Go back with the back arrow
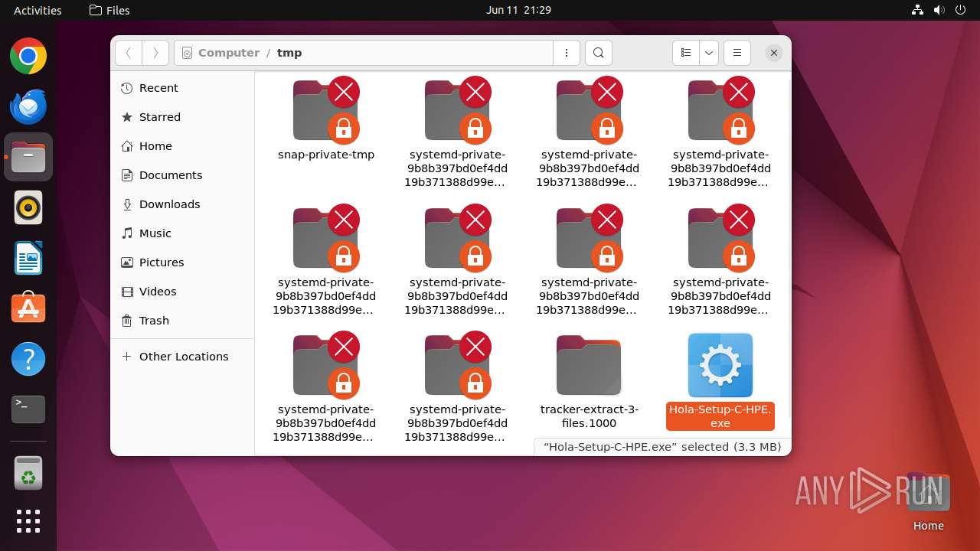This screenshot has width=980, height=551. point(129,53)
